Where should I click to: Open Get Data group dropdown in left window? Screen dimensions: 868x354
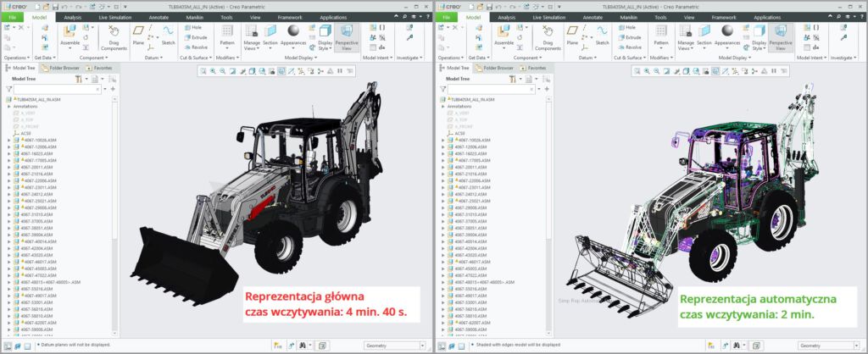[46, 58]
